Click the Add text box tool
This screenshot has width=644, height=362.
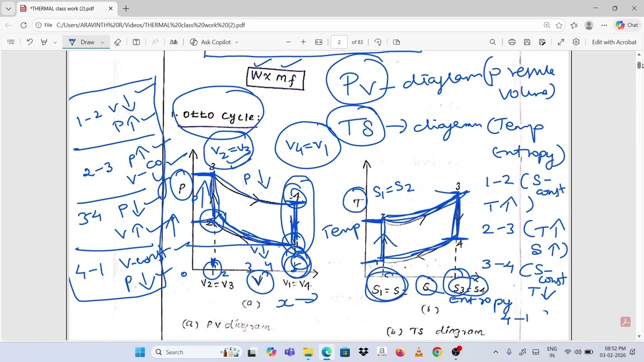pos(136,42)
